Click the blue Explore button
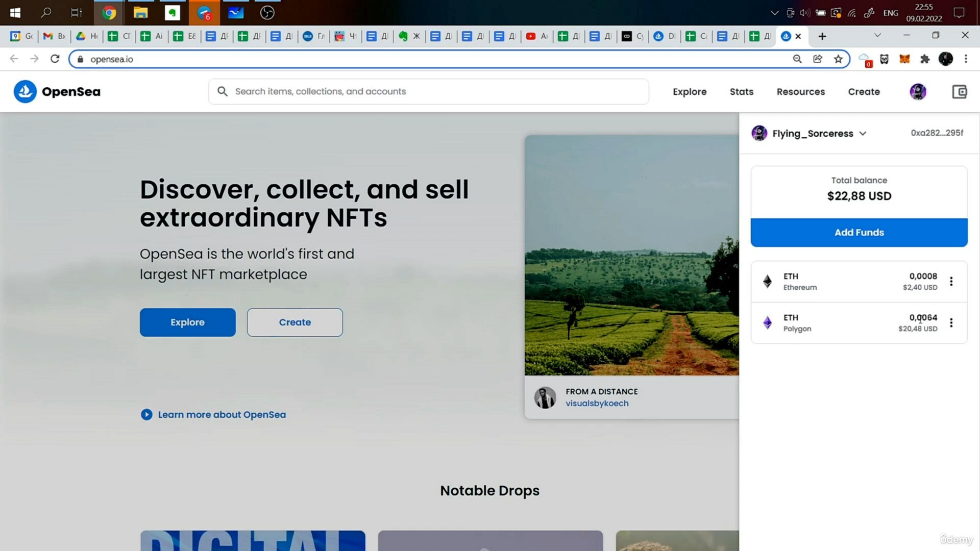Screen dimensions: 980x551 coord(188,322)
